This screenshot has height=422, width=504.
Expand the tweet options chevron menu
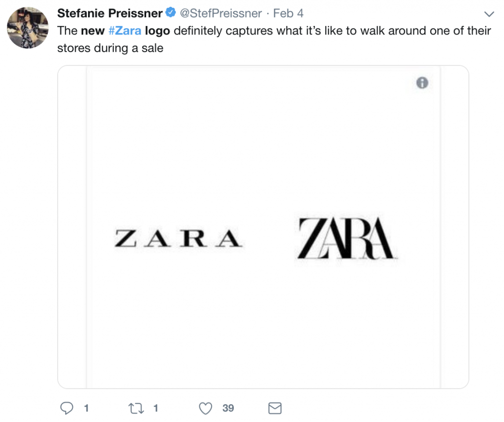[x=489, y=13]
